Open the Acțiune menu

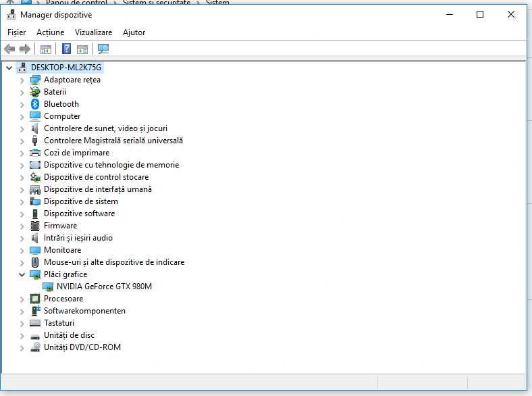[x=50, y=32]
